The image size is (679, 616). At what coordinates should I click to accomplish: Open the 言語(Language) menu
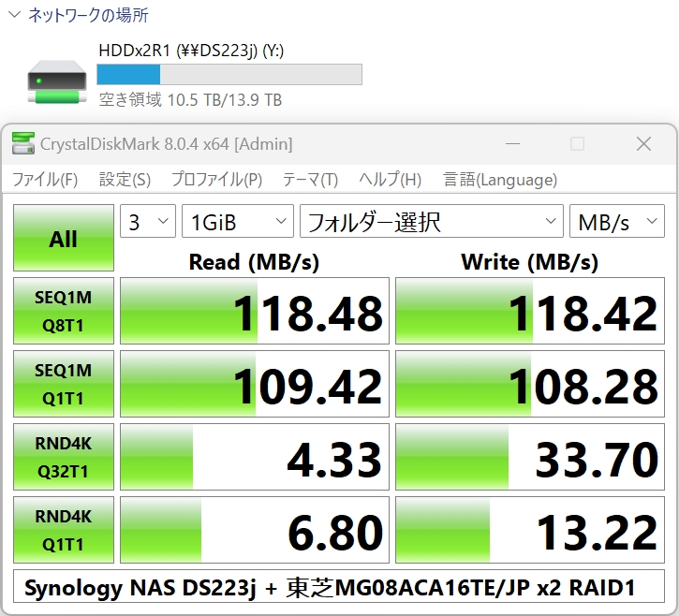[500, 179]
